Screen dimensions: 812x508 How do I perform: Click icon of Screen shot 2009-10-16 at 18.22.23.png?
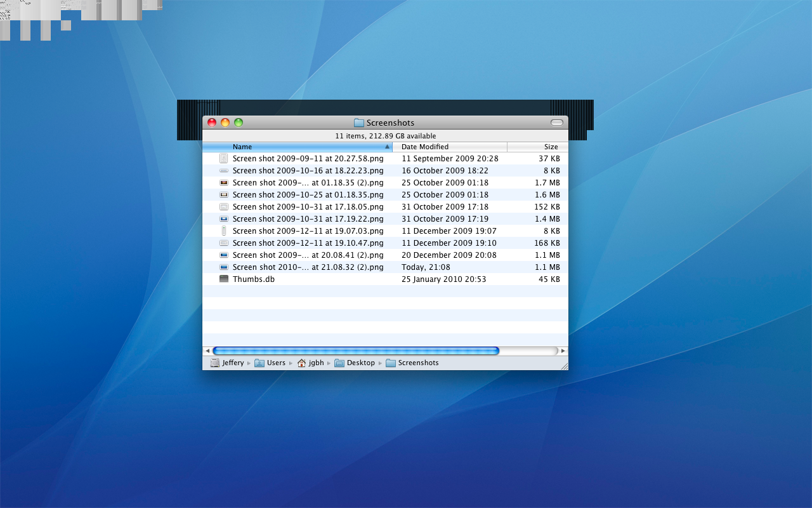223,171
